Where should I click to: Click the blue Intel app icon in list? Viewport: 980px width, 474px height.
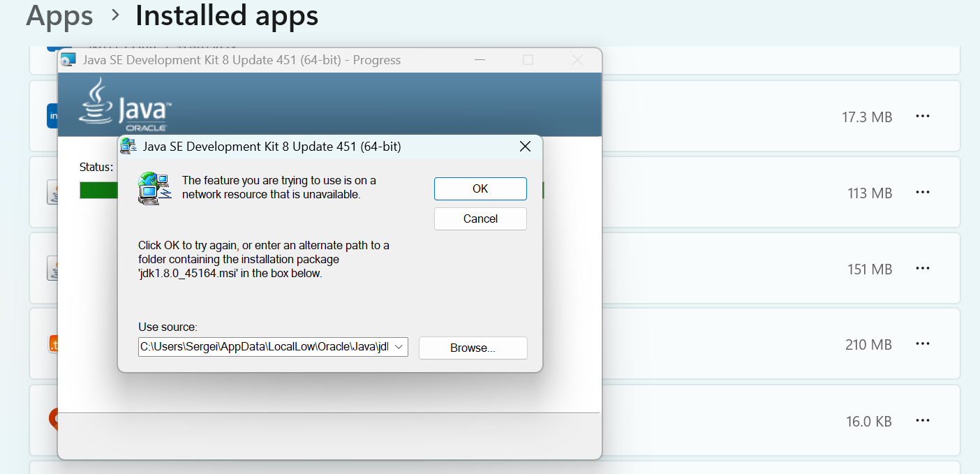[52, 116]
